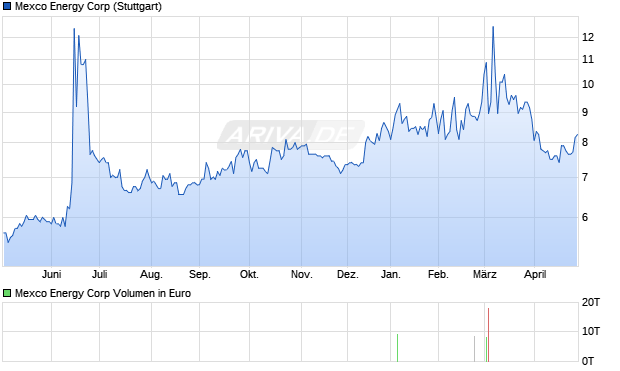
Task: Click the 'Dez.' month label
Action: pyautogui.click(x=348, y=274)
